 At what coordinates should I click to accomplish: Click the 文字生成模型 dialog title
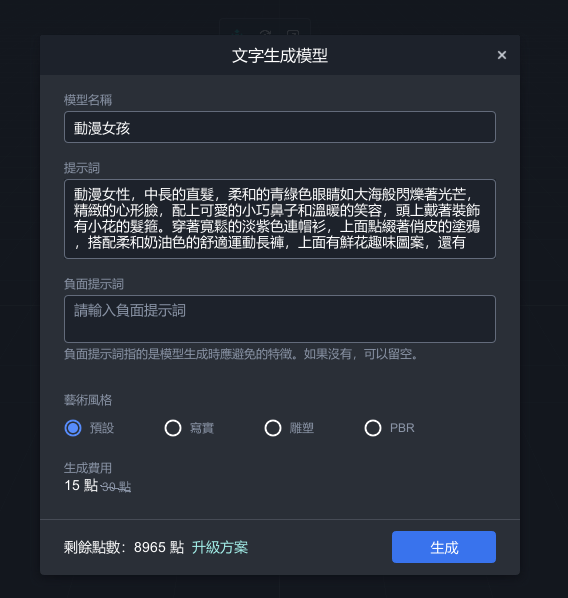click(x=280, y=56)
